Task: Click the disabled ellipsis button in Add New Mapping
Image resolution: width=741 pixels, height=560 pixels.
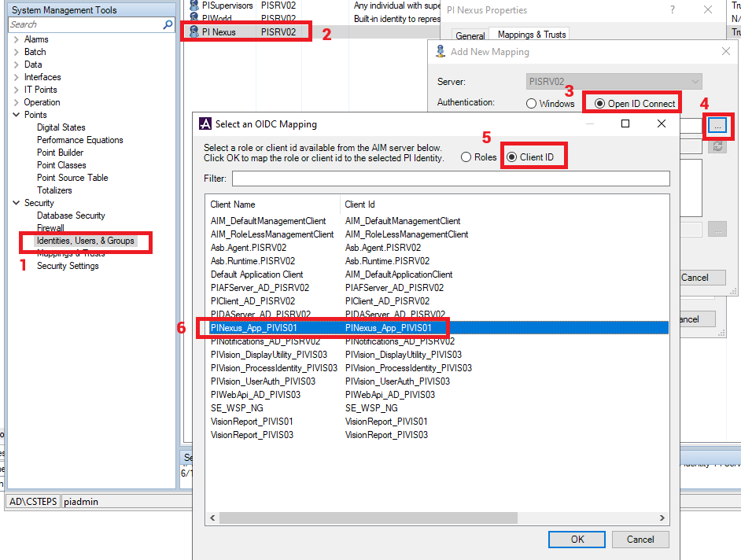Action: pyautogui.click(x=717, y=230)
